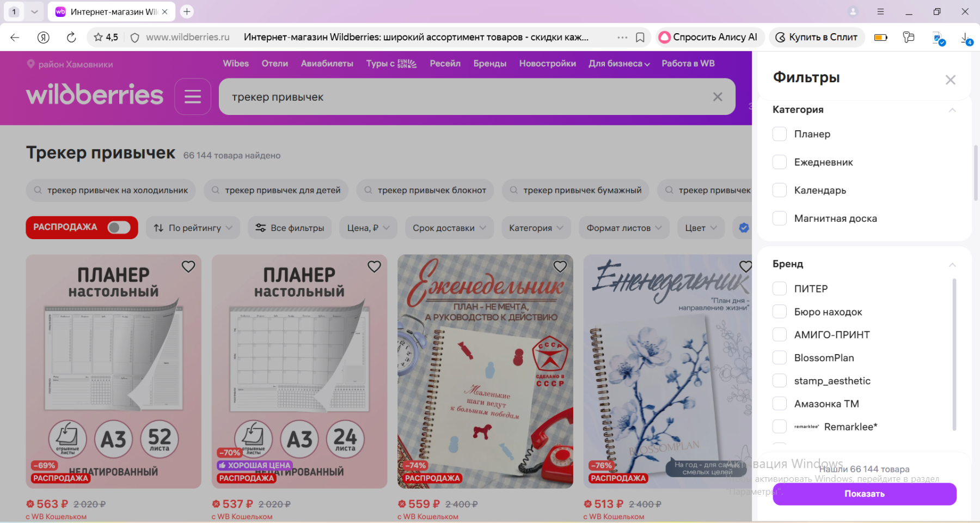
Task: Open the Для бизнеса menu
Action: 619,64
